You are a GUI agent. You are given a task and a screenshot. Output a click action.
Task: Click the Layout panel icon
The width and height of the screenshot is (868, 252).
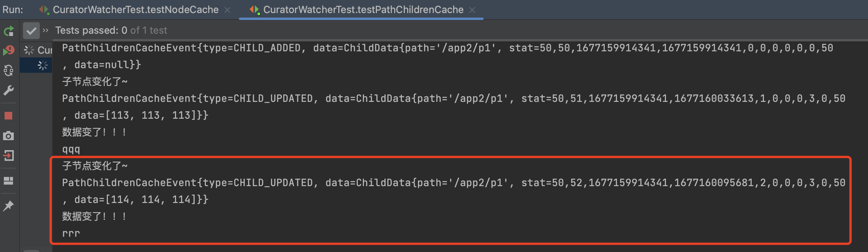coord(8,180)
